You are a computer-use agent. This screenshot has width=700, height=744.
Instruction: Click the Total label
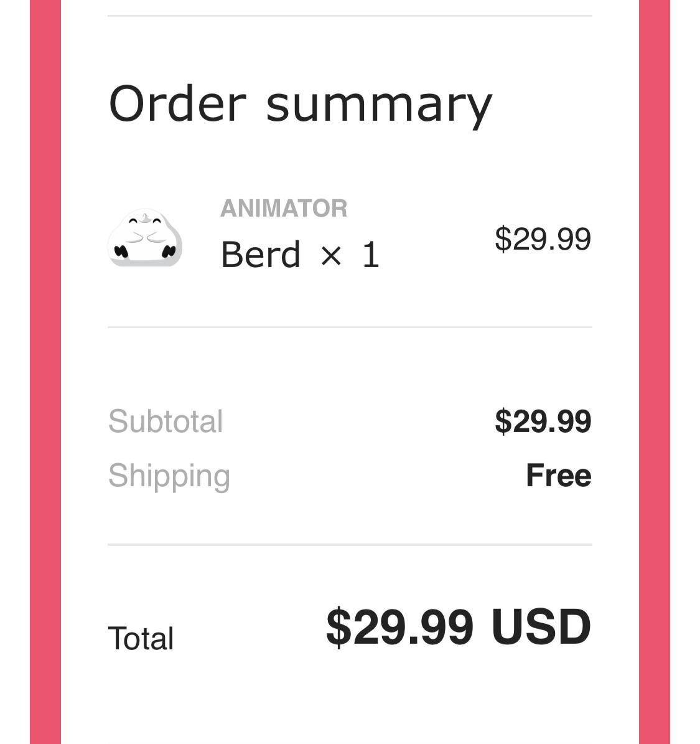point(141,639)
